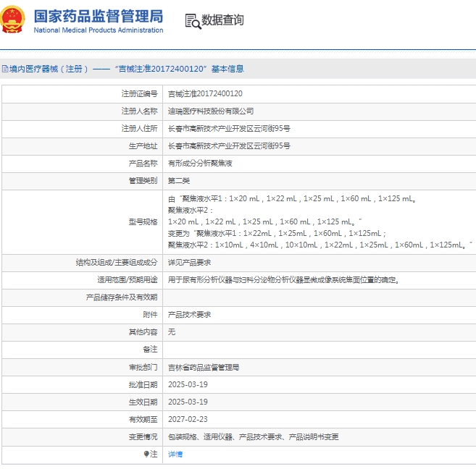Select the 生产地址 address value
The height and width of the screenshot is (469, 476).
[x=229, y=145]
